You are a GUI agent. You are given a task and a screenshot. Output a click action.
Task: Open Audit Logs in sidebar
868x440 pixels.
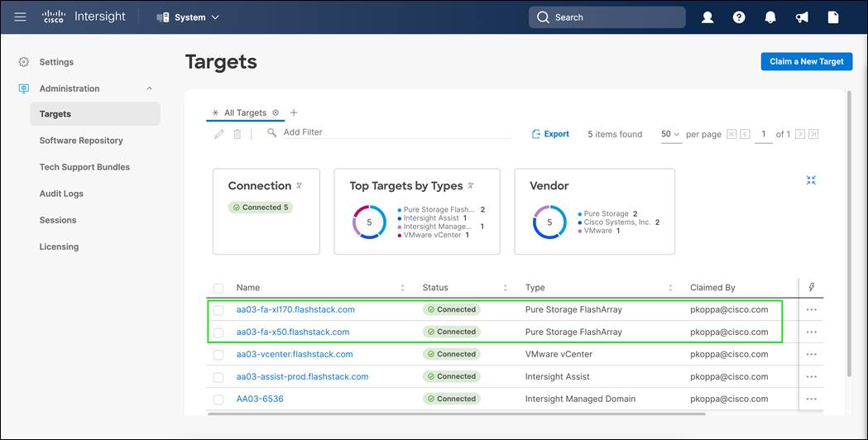click(61, 194)
